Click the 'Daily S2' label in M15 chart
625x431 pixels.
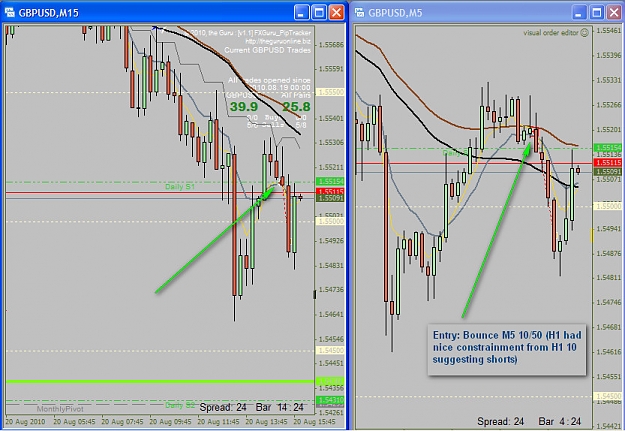180,405
